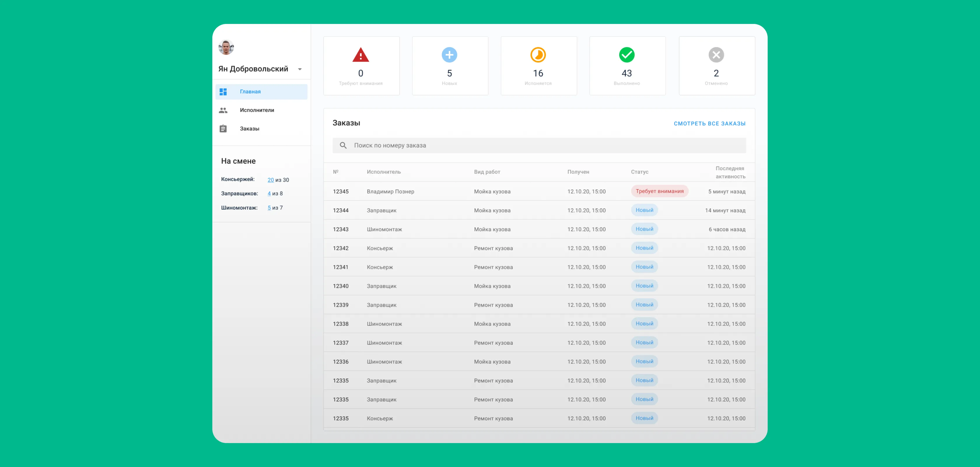Click СМОТРЕТЬ ВСЕ ЗАКАЗЫ link
Screen dimensions: 980x467
click(x=710, y=123)
